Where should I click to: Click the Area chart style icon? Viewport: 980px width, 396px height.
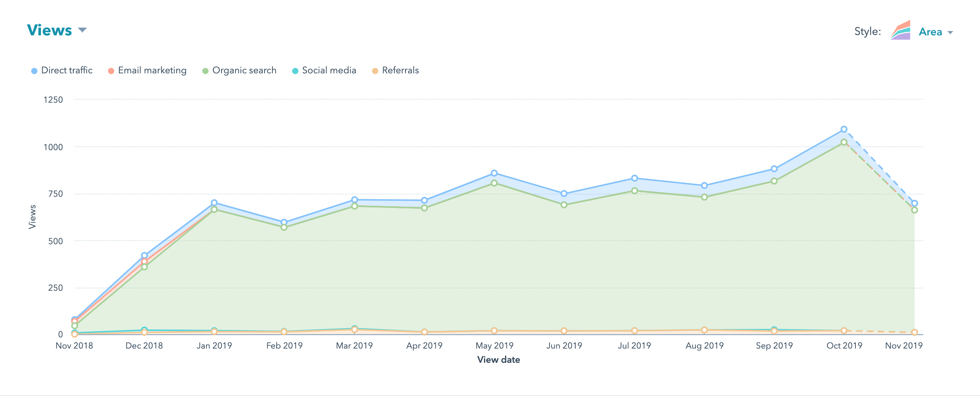click(x=900, y=31)
